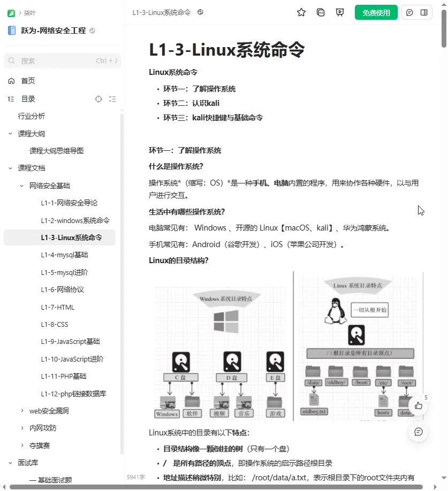The image size is (448, 491).
Task: Star this document with the star icon
Action: coord(301,12)
